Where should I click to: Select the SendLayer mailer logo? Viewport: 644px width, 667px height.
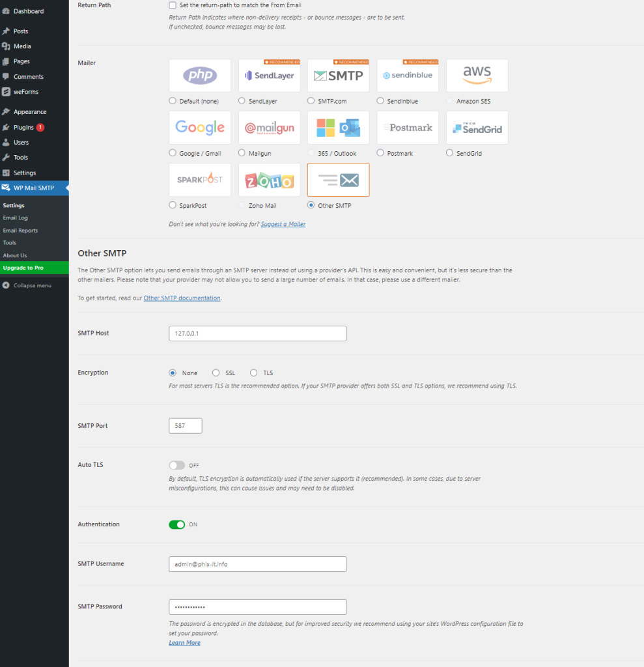pos(269,76)
